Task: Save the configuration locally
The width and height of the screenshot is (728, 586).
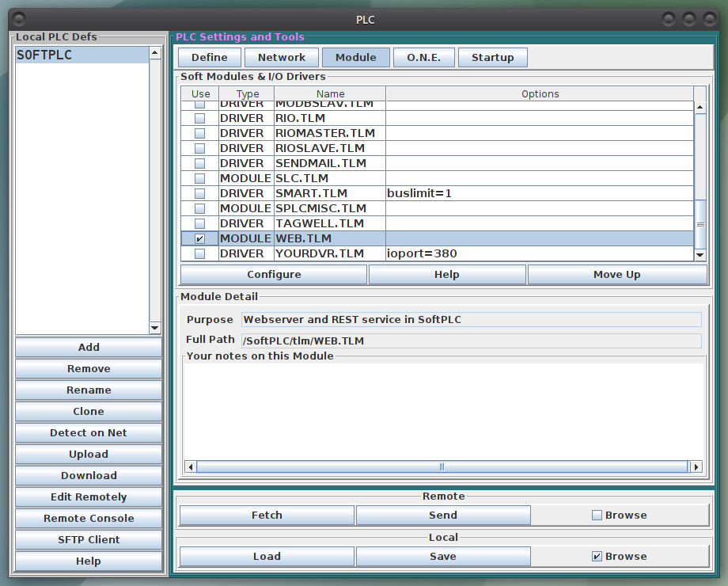Action: 443,556
